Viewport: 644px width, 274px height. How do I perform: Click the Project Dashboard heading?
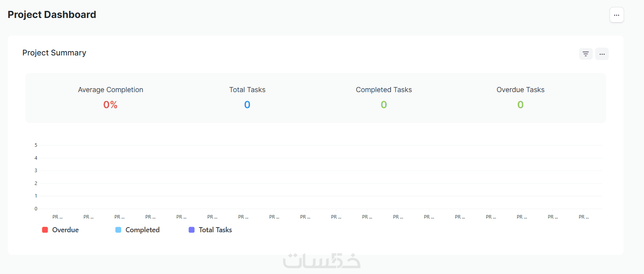(52, 15)
